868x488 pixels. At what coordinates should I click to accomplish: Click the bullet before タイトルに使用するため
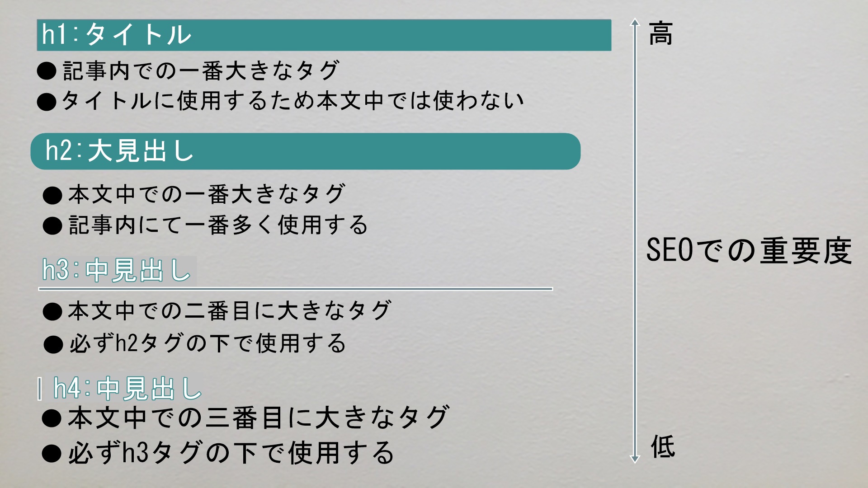pyautogui.click(x=47, y=102)
